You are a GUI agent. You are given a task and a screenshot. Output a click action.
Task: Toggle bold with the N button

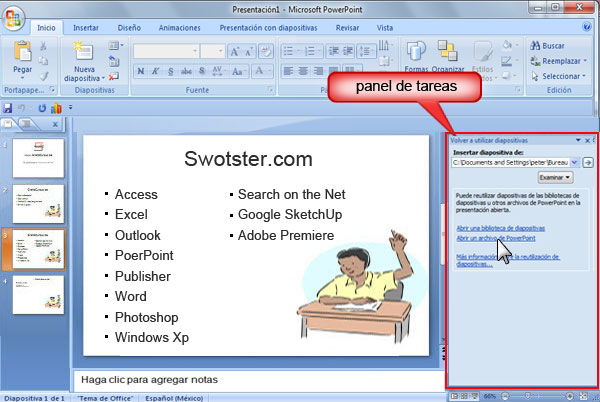pyautogui.click(x=141, y=71)
